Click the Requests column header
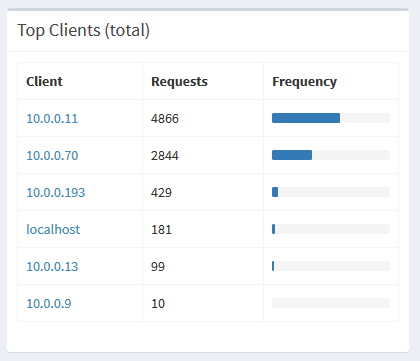Image resolution: width=420 pixels, height=361 pixels. click(179, 82)
